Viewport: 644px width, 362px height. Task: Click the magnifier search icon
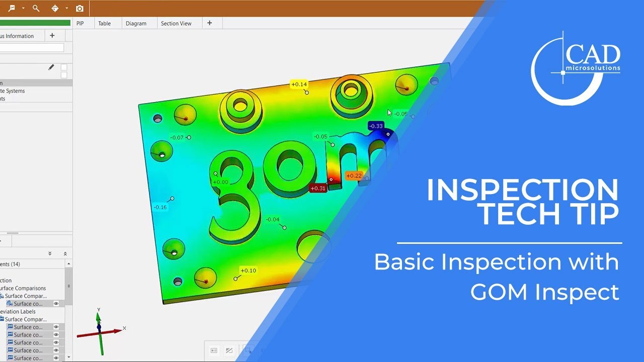36,8
